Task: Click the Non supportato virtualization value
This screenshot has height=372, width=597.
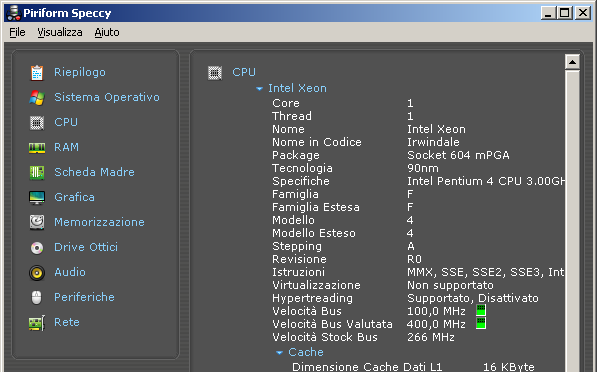Action: pos(450,285)
